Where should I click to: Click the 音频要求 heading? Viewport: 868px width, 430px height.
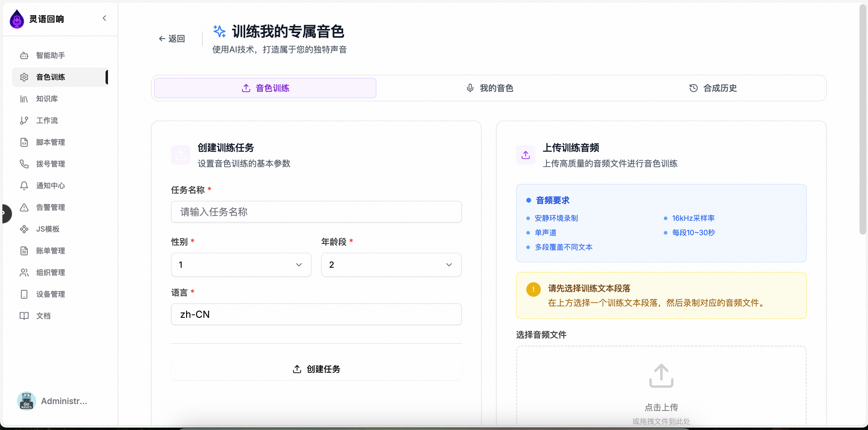pyautogui.click(x=553, y=201)
